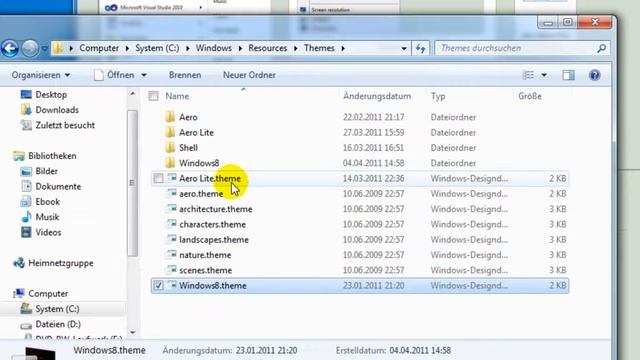Navigate to the Windows breadcrumb
Image resolution: width=640 pixels, height=360 pixels.
[x=213, y=48]
